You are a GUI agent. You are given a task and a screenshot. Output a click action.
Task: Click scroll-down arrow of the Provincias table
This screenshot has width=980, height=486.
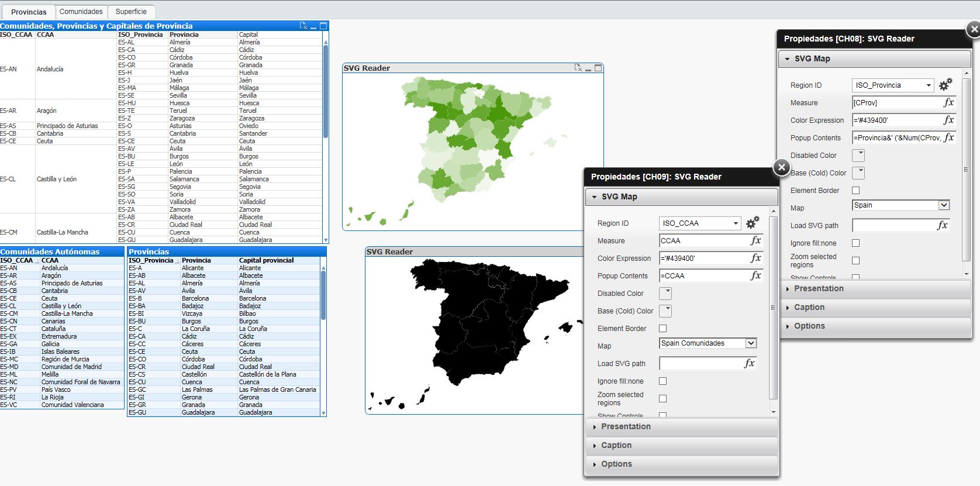tap(323, 413)
